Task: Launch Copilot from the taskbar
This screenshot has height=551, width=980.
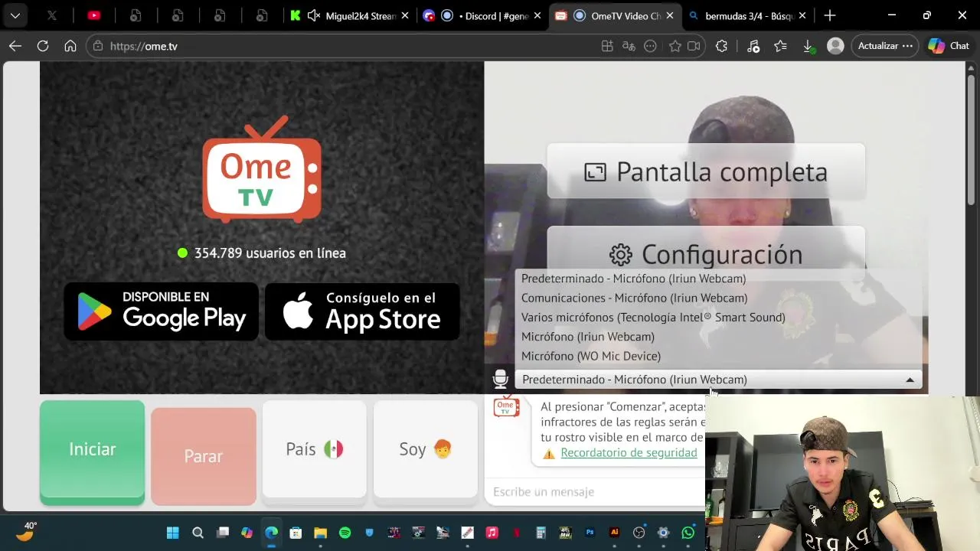Action: point(247,533)
